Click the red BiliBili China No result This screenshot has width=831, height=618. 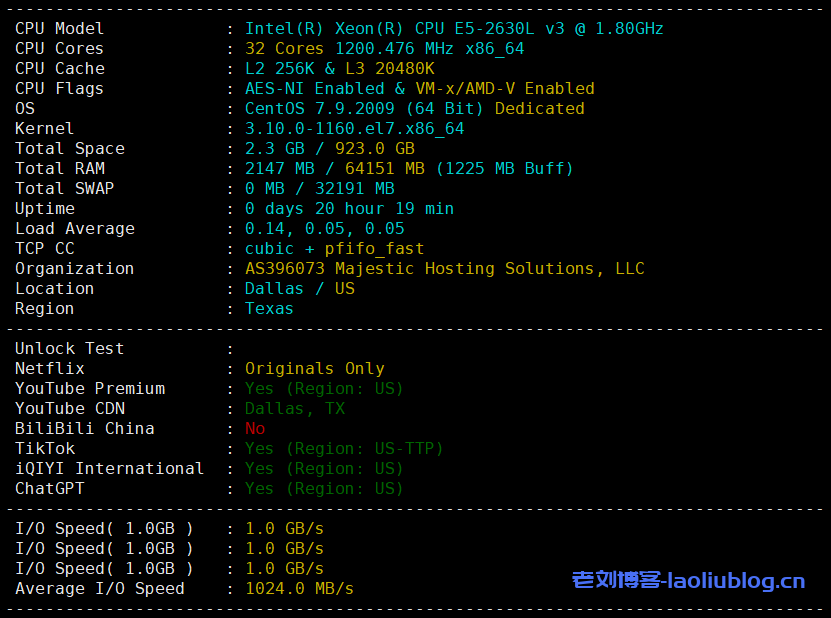pos(255,429)
